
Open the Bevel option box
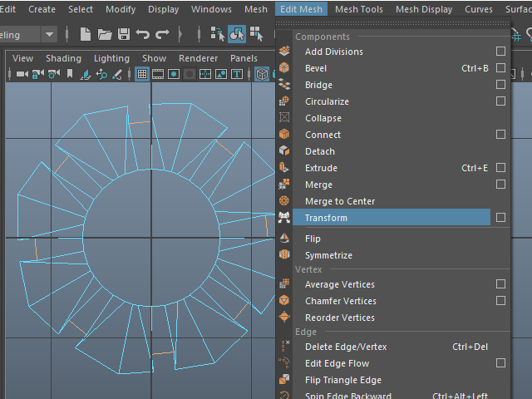[x=500, y=68]
